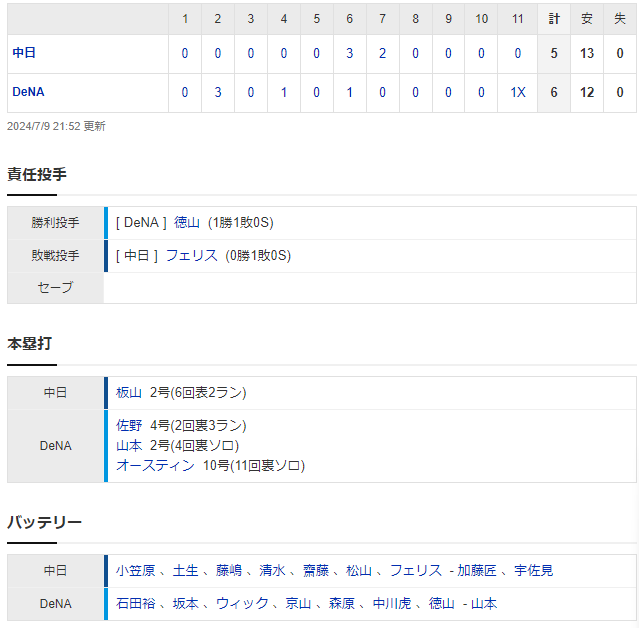
Task: Click DeNA 2nd inning score 3
Action: 218,93
